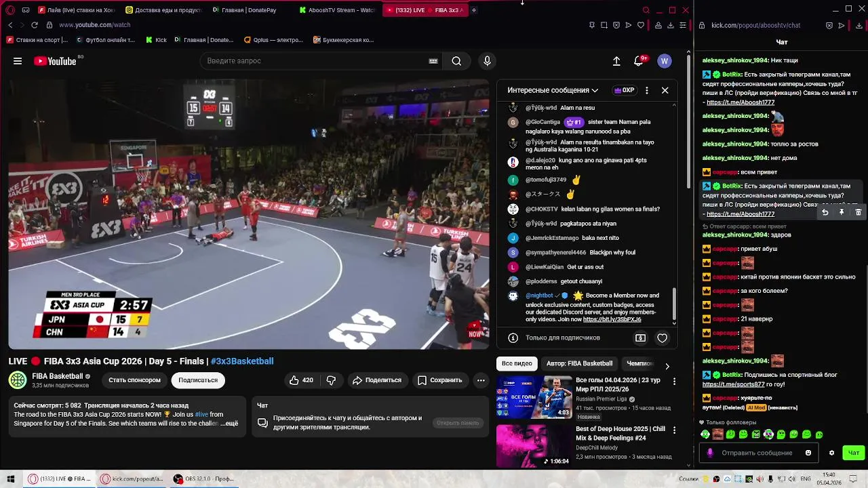The height and width of the screenshot is (488, 868).
Task: Open Super Chat dollar icon in chat
Action: pos(640,338)
